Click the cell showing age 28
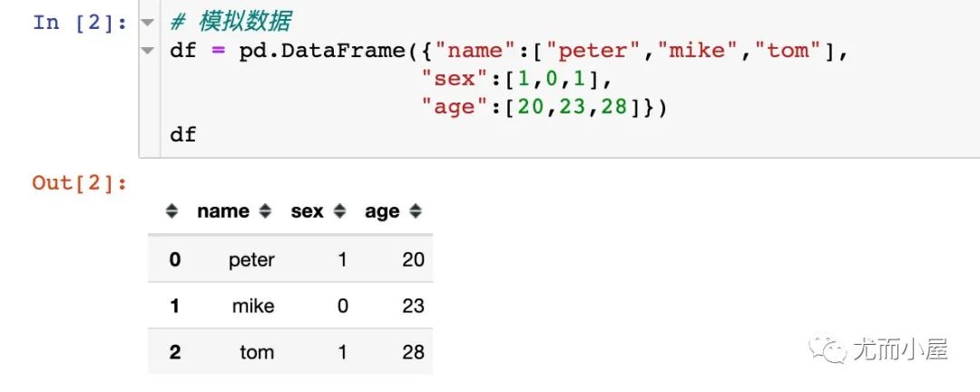This screenshot has height=392, width=980. 413,352
